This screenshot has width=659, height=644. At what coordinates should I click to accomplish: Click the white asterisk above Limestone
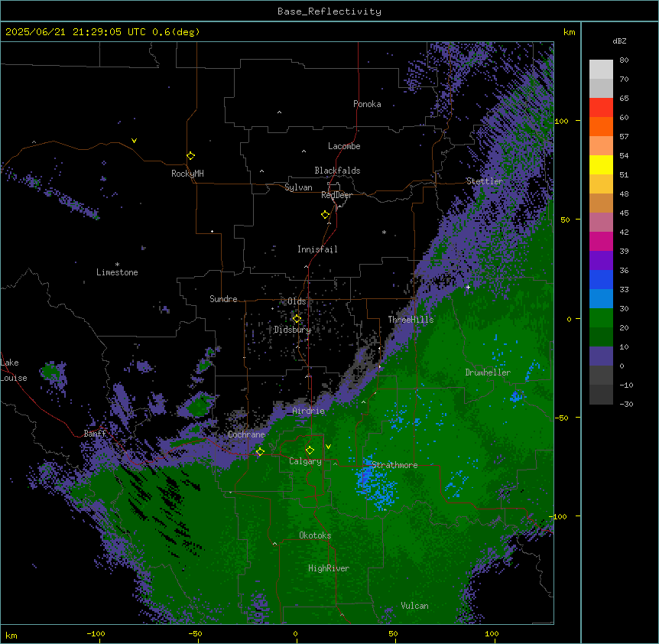[x=117, y=265]
